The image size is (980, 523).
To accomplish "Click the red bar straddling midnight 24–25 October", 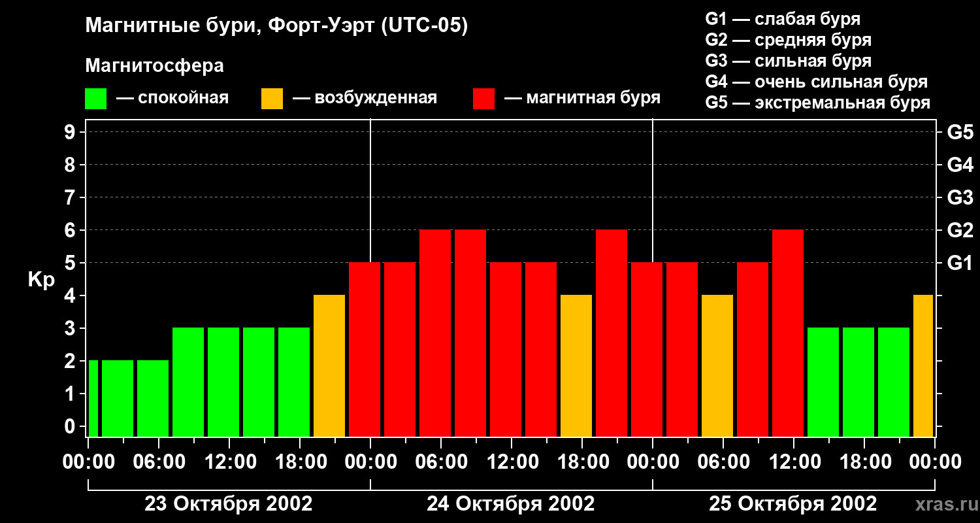I will tap(647, 349).
